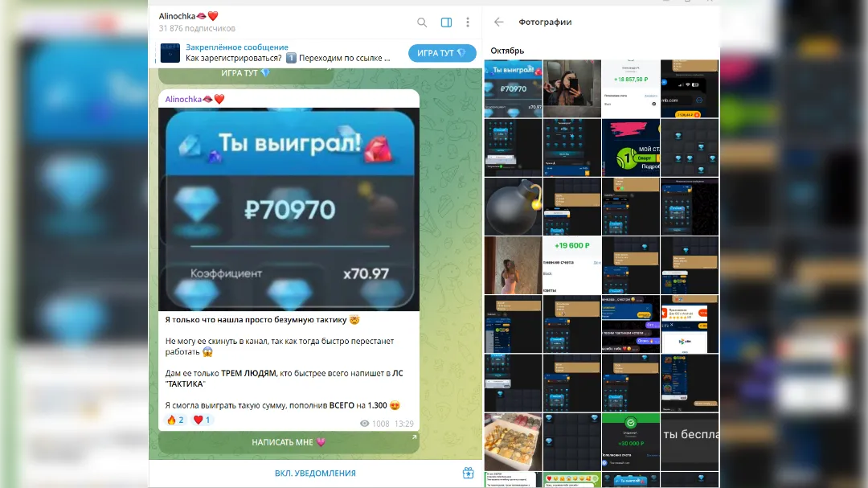Open the +30 000 ₽ green thumbnail
The height and width of the screenshot is (488, 868).
pyautogui.click(x=630, y=441)
